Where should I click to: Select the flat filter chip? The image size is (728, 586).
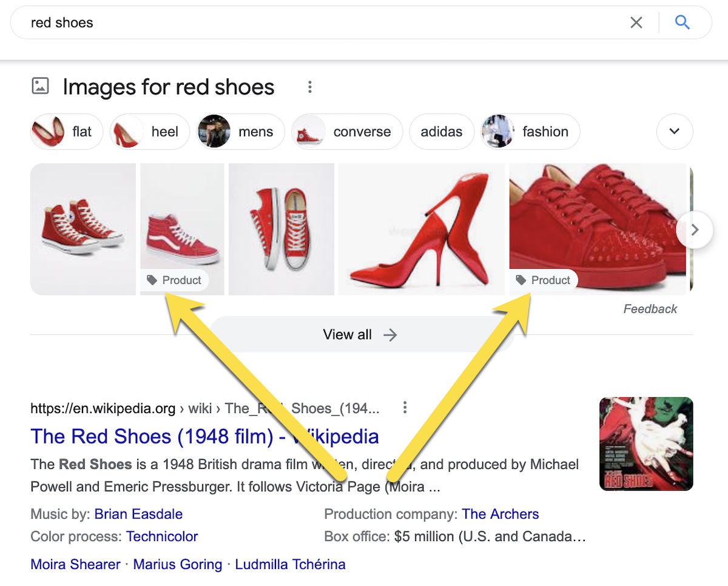67,132
